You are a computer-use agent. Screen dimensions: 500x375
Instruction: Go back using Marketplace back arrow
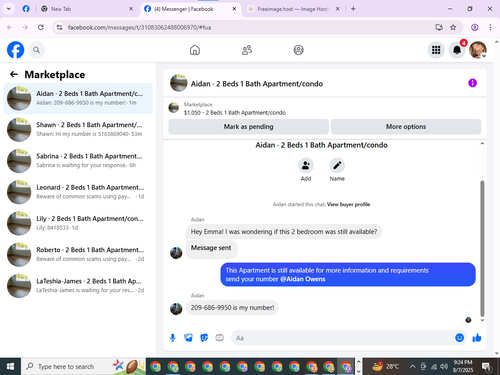click(14, 74)
